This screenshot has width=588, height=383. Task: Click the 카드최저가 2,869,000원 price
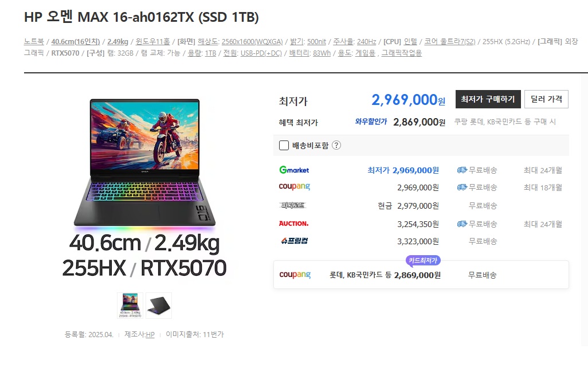417,275
